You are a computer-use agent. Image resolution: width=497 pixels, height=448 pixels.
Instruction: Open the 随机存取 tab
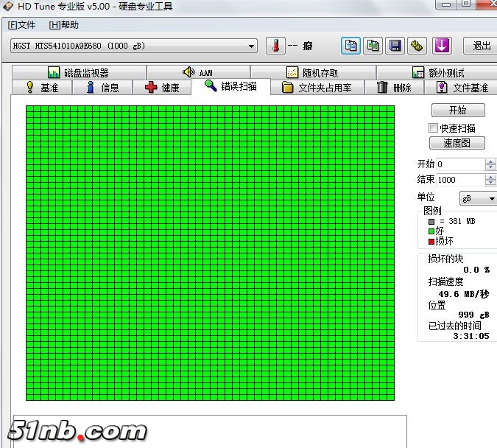pyautogui.click(x=313, y=73)
